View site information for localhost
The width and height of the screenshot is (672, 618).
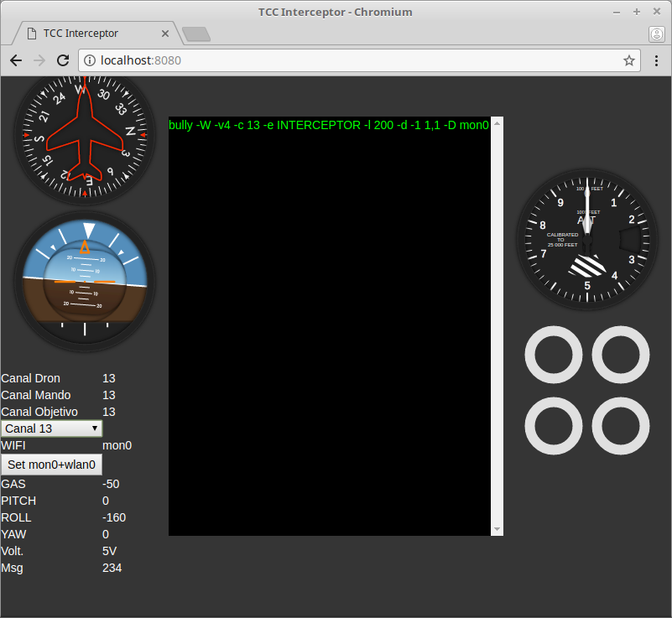point(91,60)
